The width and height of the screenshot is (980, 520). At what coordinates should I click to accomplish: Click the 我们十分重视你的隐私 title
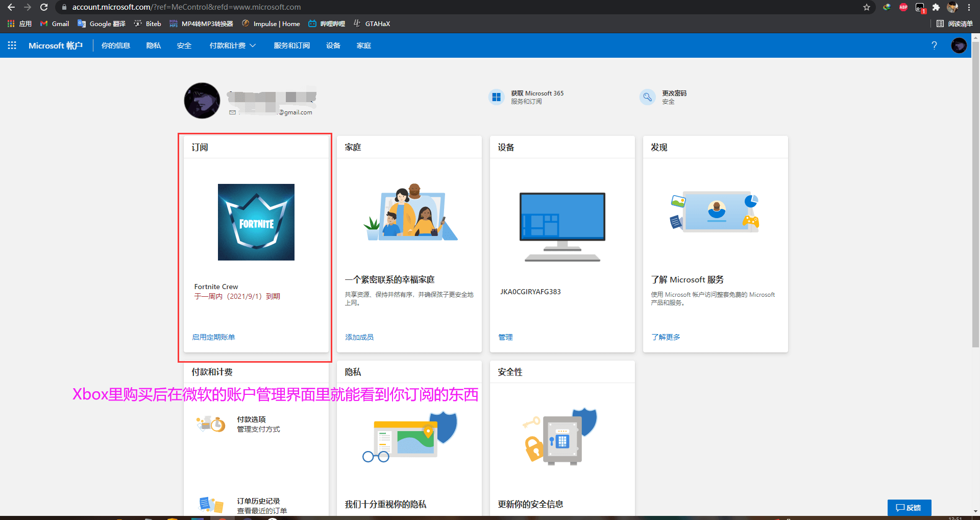[x=385, y=504]
